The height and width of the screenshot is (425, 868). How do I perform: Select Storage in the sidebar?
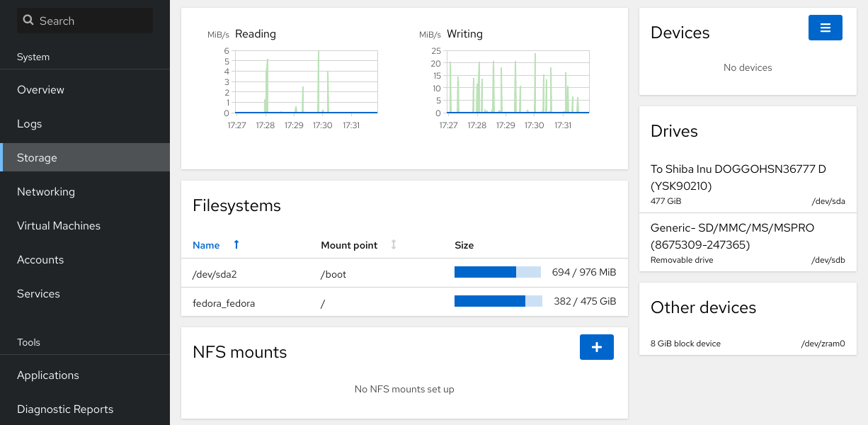(x=85, y=158)
